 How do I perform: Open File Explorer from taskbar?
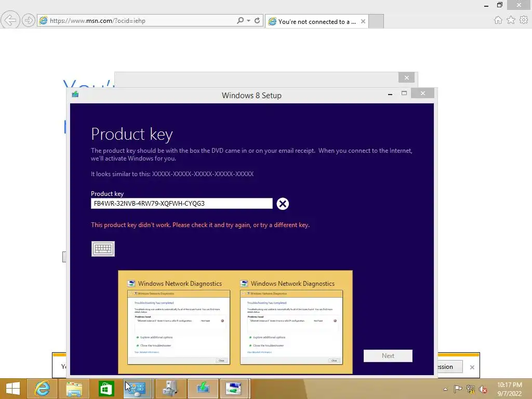[x=74, y=389]
